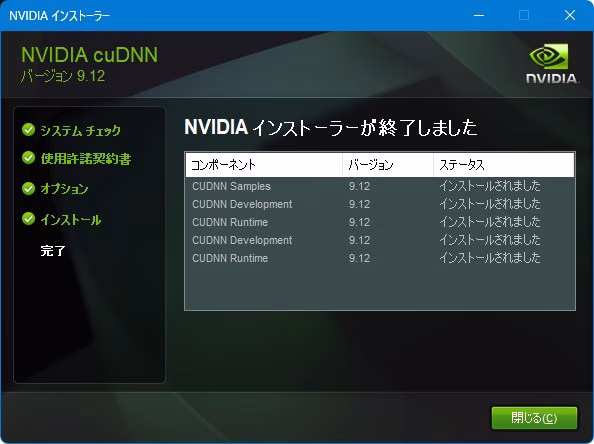Click the 9.12 version of CUDNN Samples
The image size is (594, 444).
point(359,186)
